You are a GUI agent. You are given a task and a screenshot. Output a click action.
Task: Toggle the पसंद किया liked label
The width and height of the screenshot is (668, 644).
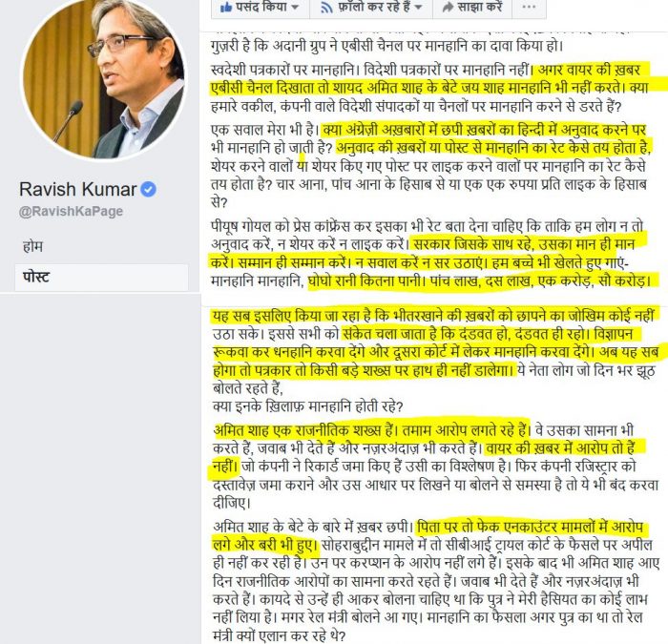(261, 7)
